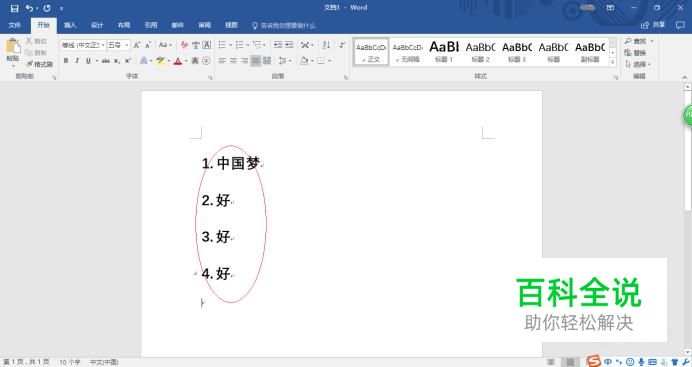Click the vertical scrollbar up arrow

point(687,87)
